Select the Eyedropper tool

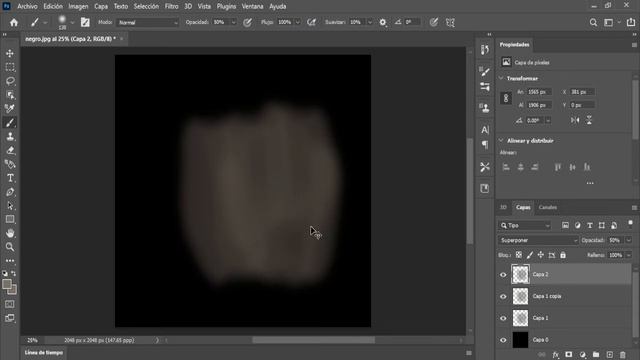10,109
